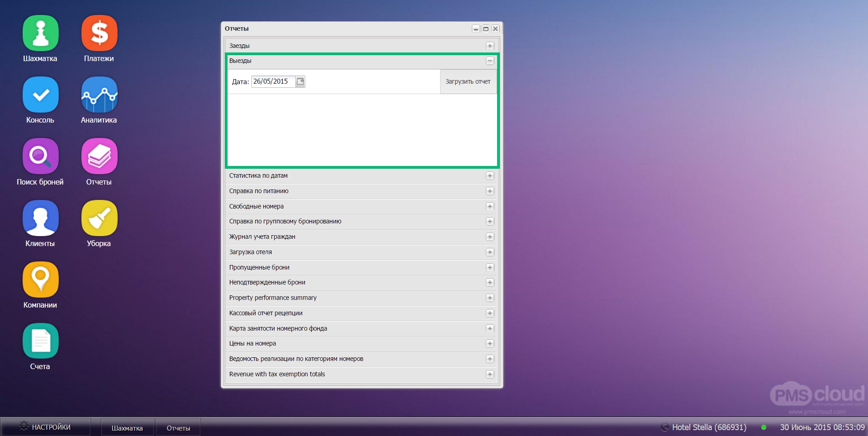
Task: Expand Пропущенные брони section
Action: pos(490,267)
